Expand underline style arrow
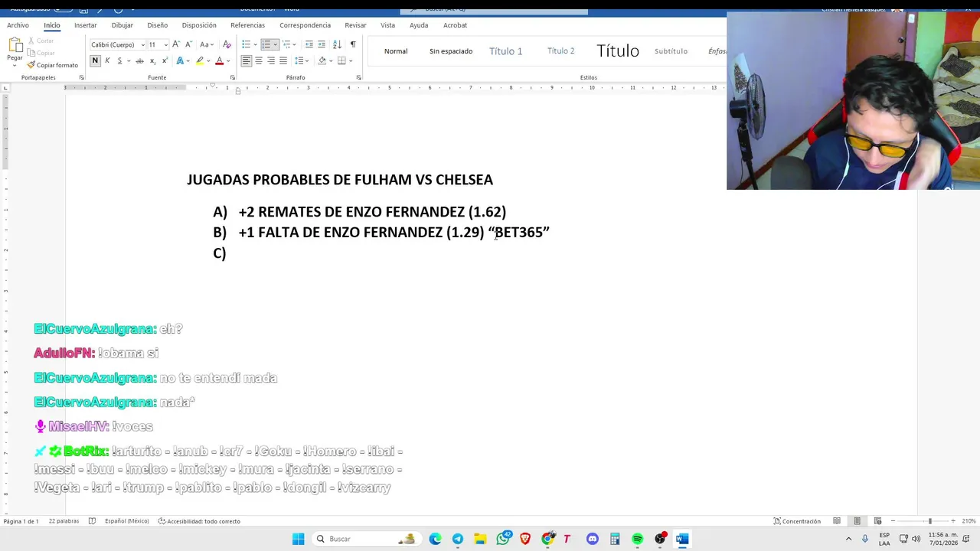 click(x=127, y=60)
